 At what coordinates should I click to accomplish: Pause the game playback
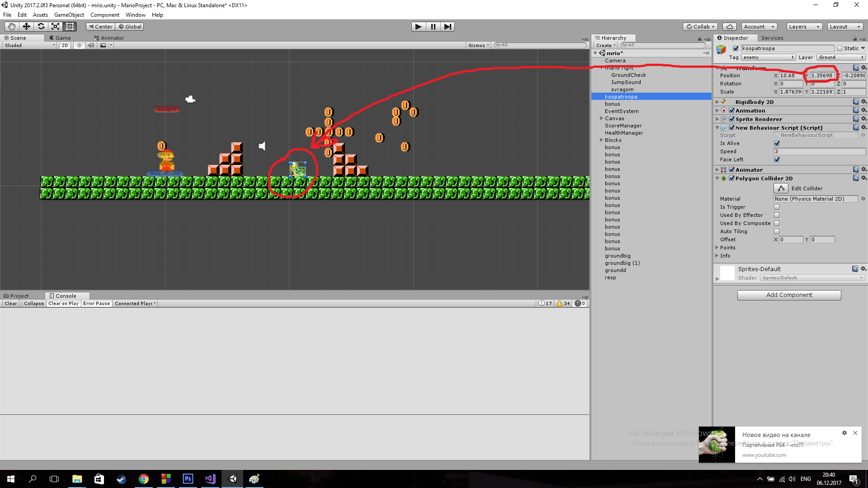tap(433, 27)
